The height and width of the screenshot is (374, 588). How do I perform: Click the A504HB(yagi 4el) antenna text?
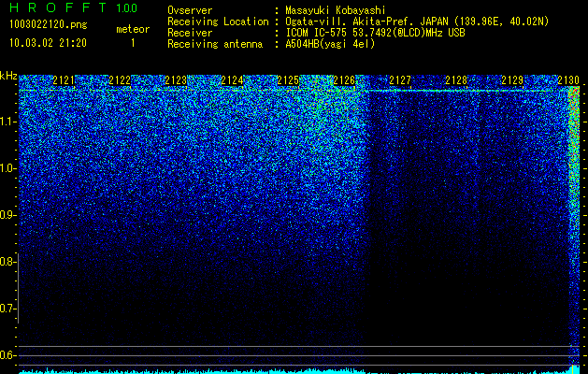pyautogui.click(x=330, y=44)
